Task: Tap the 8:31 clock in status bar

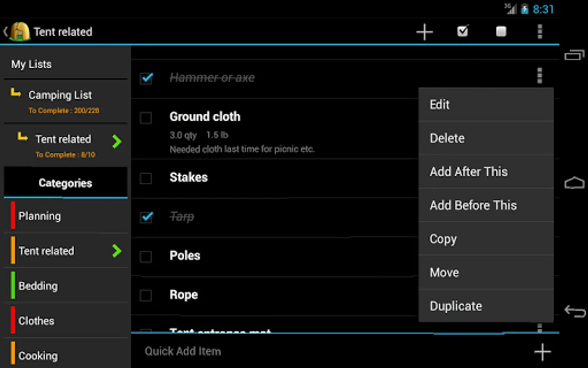Action: (543, 9)
